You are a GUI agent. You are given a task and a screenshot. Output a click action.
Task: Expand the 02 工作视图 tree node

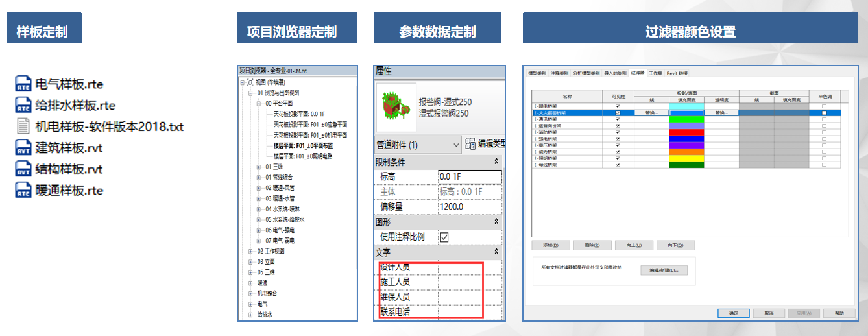pos(251,251)
